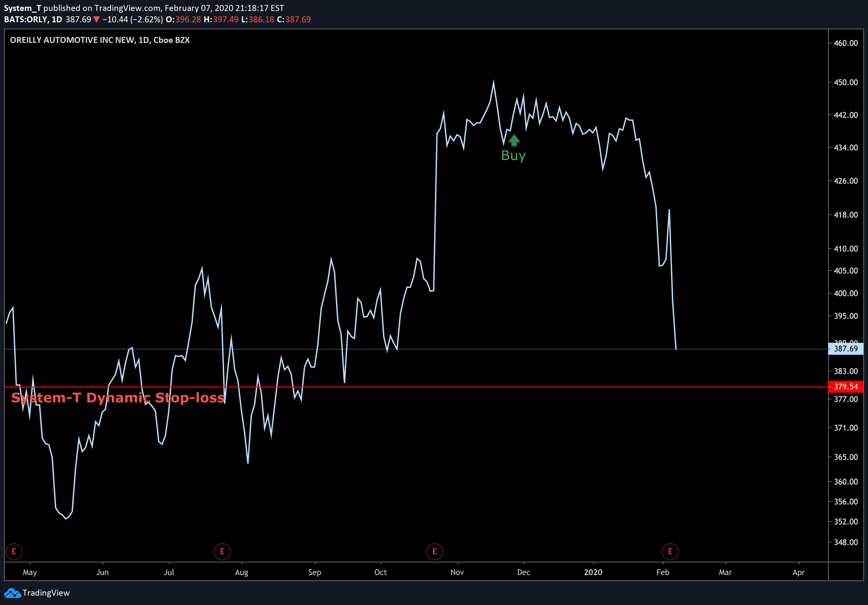Screen dimensions: 868x605
Task: Click the '2020' time axis label
Action: tap(593, 572)
